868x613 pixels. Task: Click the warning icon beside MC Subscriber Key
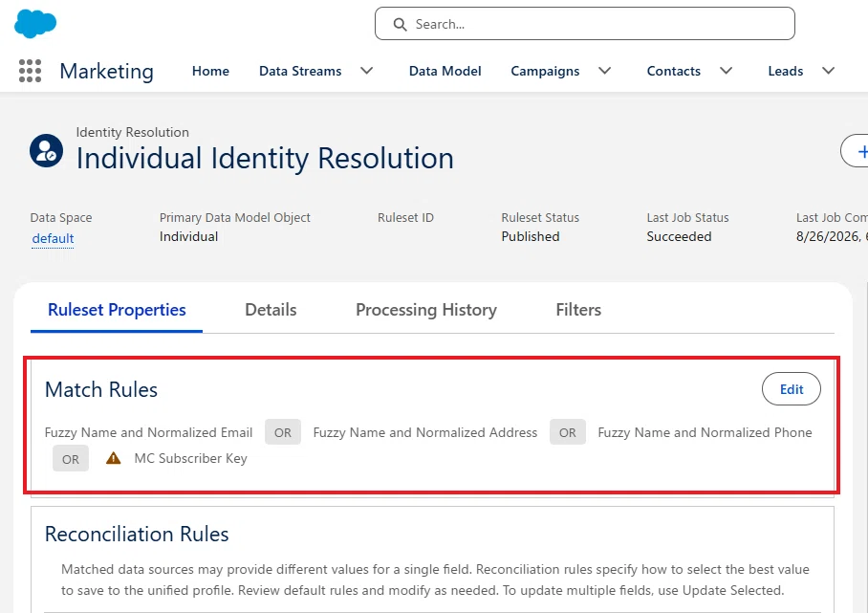[x=114, y=458]
